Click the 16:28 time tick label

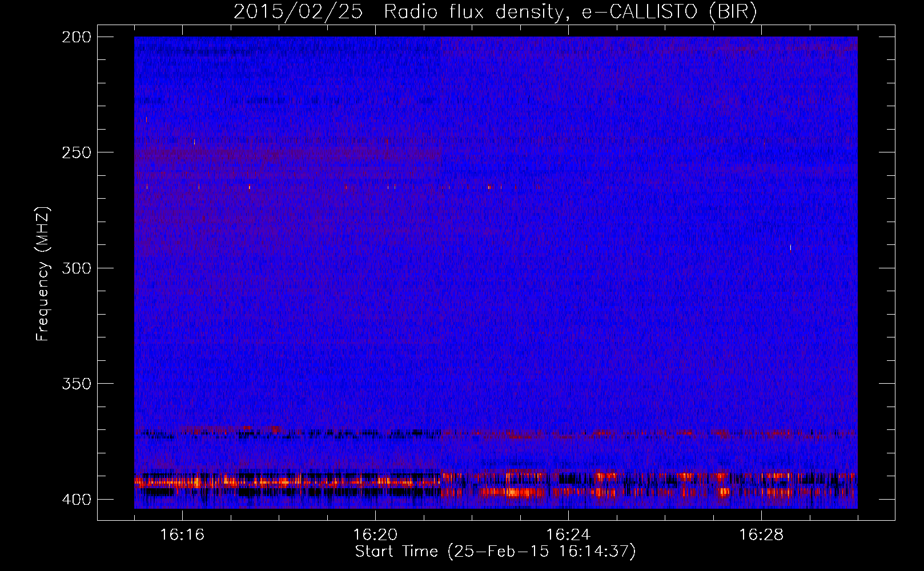[x=761, y=534]
